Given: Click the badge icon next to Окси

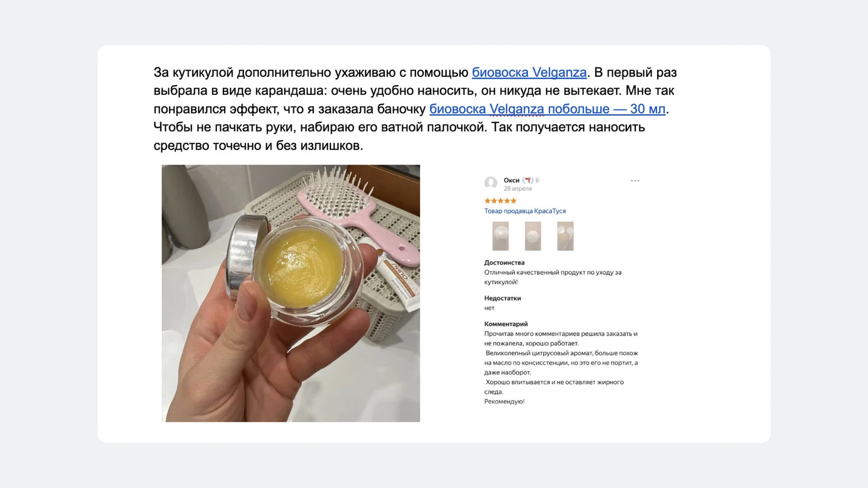Looking at the screenshot, I should 528,180.
